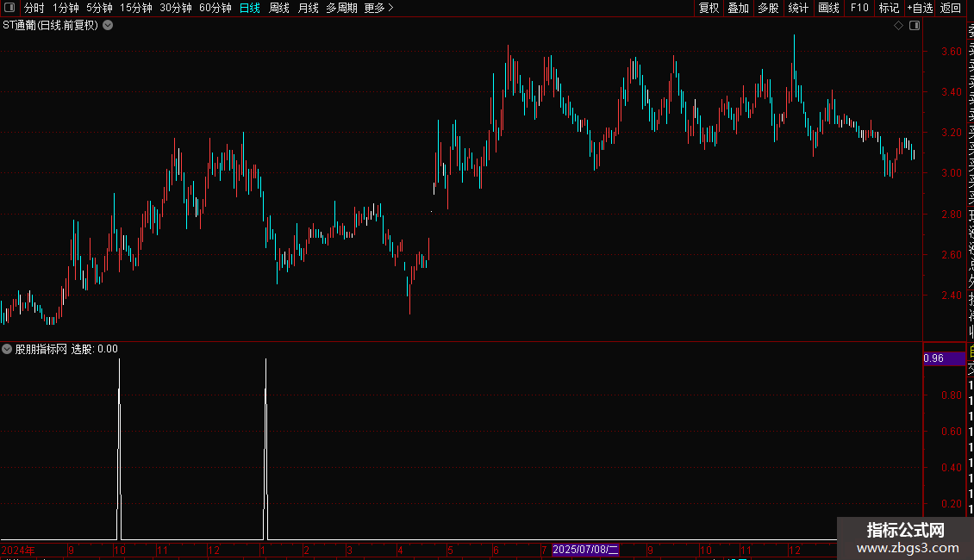Click the second white indicator spike
Viewport: 974px width, 560px height.
click(x=265, y=448)
